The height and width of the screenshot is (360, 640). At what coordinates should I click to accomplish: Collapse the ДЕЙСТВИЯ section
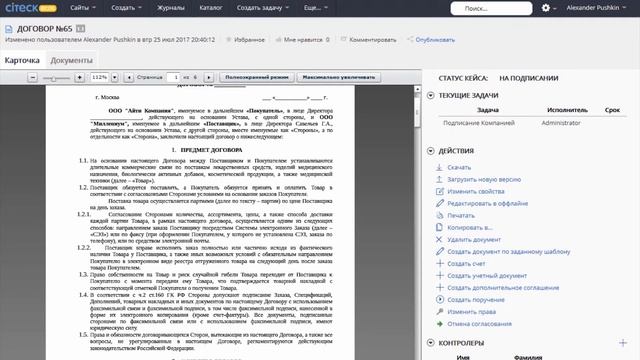tap(430, 151)
